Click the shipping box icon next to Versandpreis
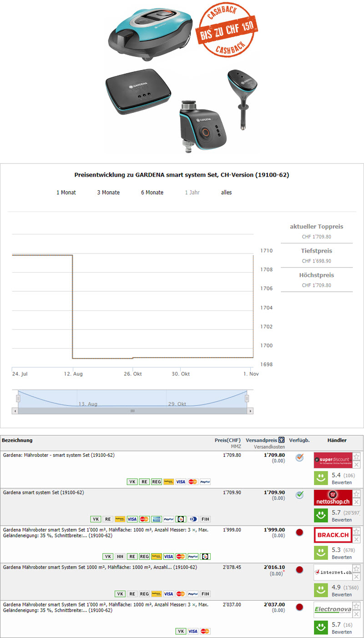The height and width of the screenshot is (638, 364). click(282, 440)
